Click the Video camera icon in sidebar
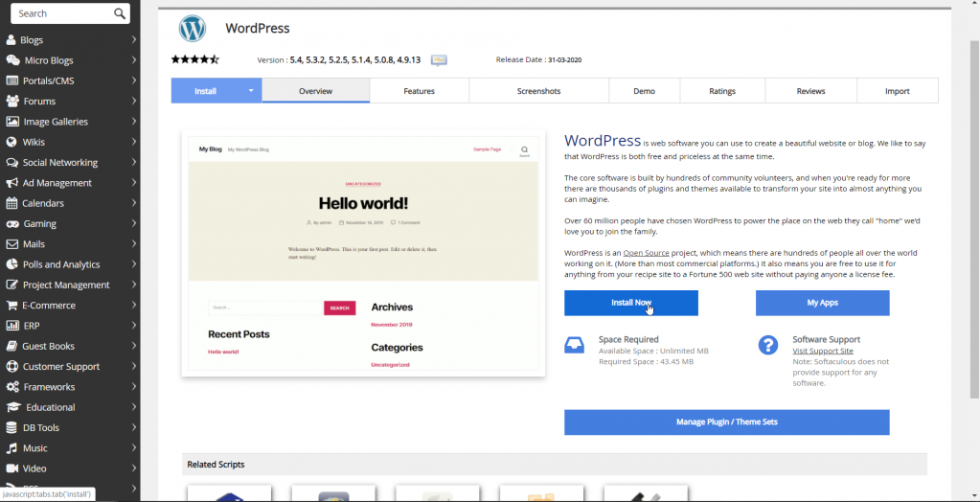Screen dimensions: 980x502 (11, 468)
